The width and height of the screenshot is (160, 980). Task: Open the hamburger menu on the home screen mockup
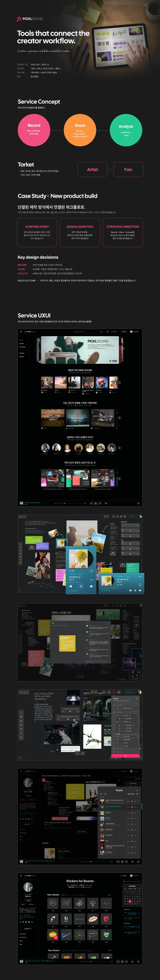pyautogui.click(x=21, y=331)
